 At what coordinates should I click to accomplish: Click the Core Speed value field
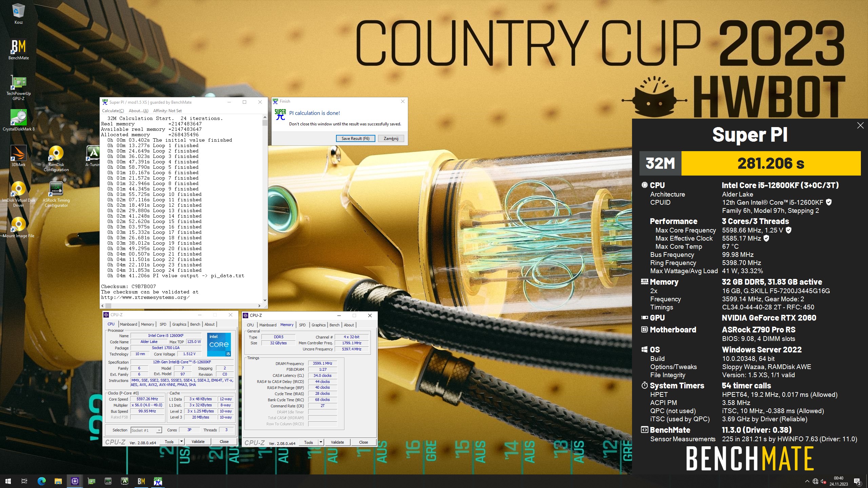(x=147, y=399)
